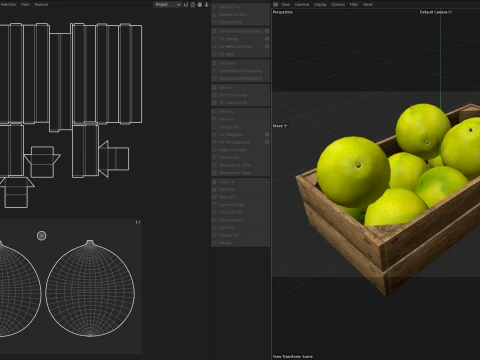Click the front orange in the crate
Image resolution: width=480 pixels, height=360 pixels.
coord(354,172)
